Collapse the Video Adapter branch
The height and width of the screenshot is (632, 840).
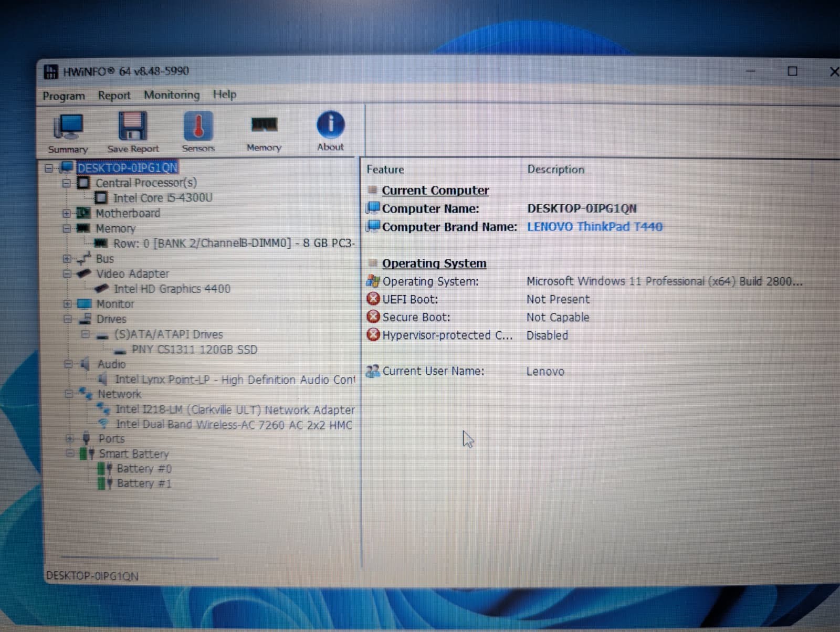point(67,274)
